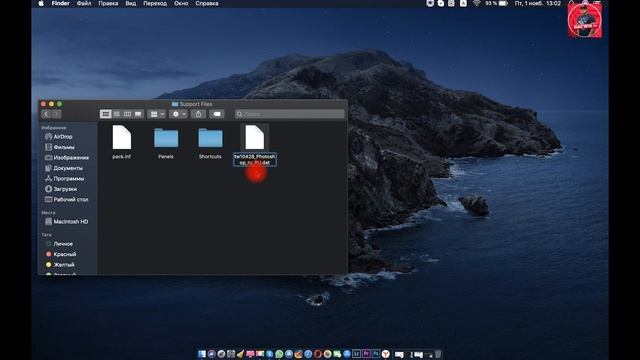
Task: Switch to gallery view in the Finder toolbar
Action: 138,114
